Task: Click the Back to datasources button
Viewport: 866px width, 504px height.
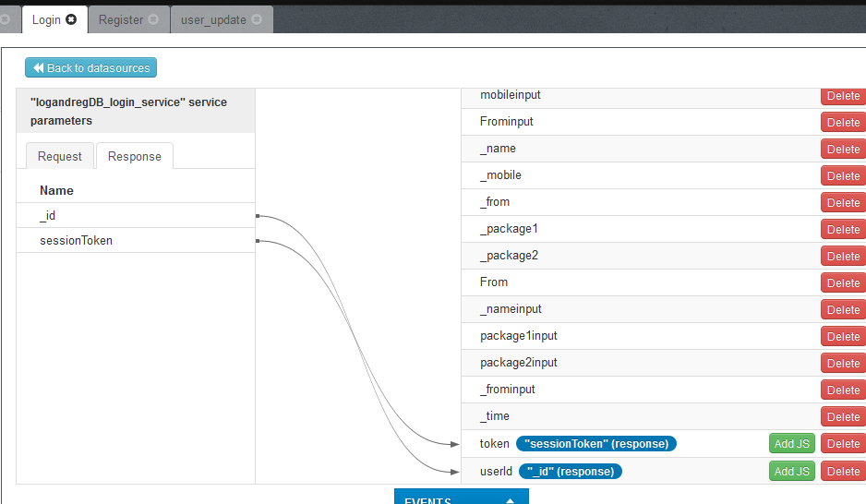Action: click(91, 67)
